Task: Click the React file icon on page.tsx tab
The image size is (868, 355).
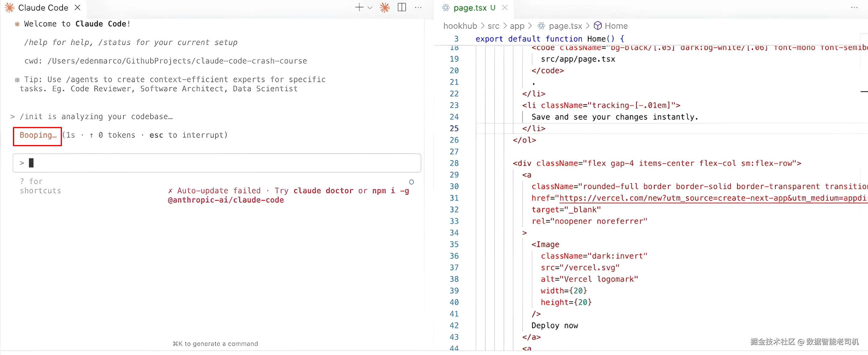Action: pos(446,8)
